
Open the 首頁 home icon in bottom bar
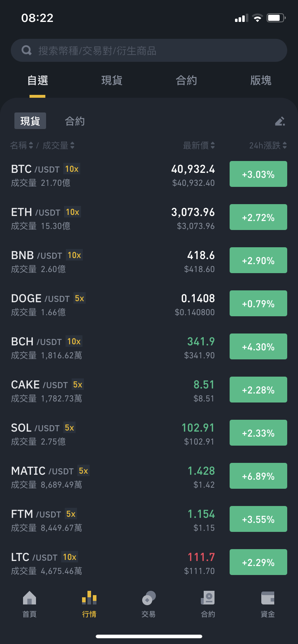[30, 598]
